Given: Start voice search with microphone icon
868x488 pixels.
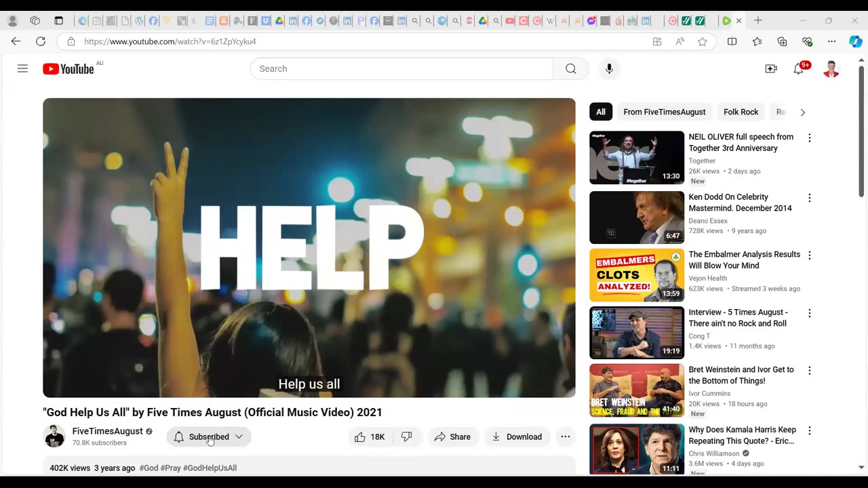Looking at the screenshot, I should point(609,68).
